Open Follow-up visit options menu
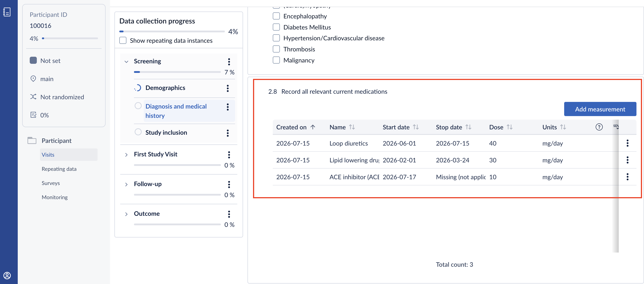Screen dimensions: 644x284 (x=229, y=184)
